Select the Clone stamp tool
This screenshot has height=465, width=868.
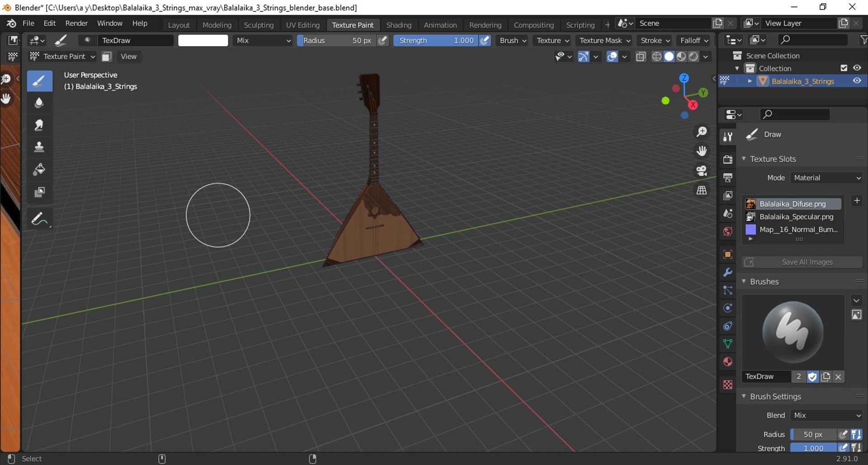click(39, 147)
